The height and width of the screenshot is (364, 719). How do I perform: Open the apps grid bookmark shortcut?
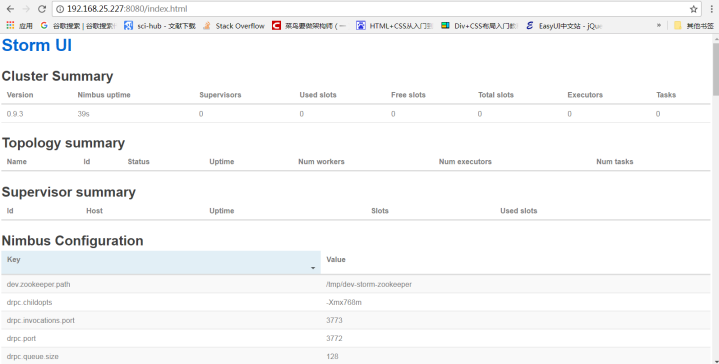click(x=19, y=26)
